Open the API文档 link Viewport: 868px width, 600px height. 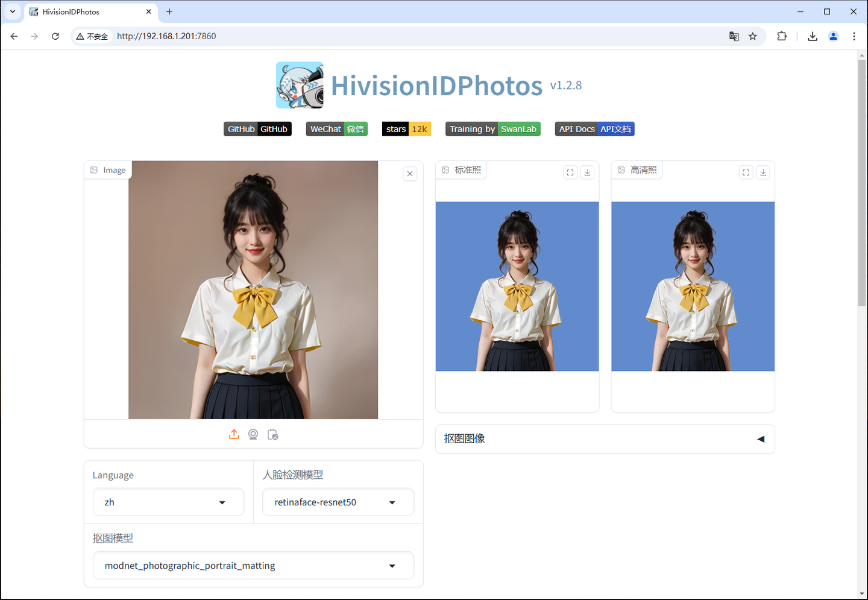[615, 128]
